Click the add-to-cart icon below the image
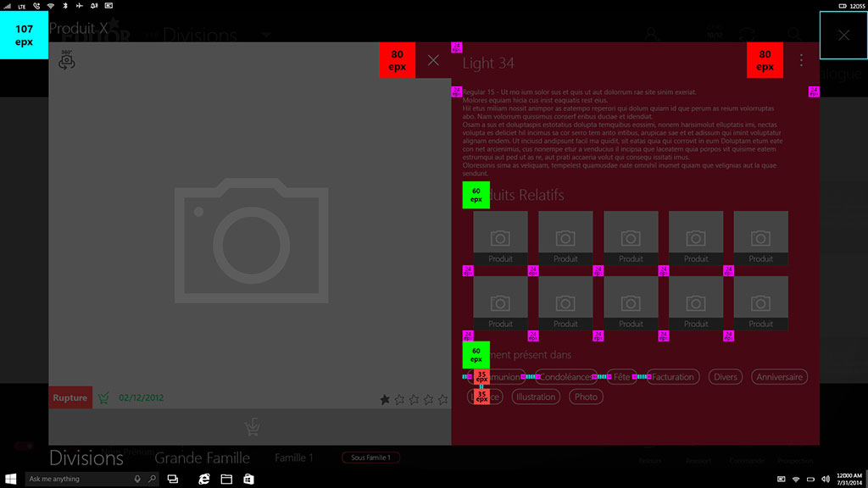 (251, 427)
